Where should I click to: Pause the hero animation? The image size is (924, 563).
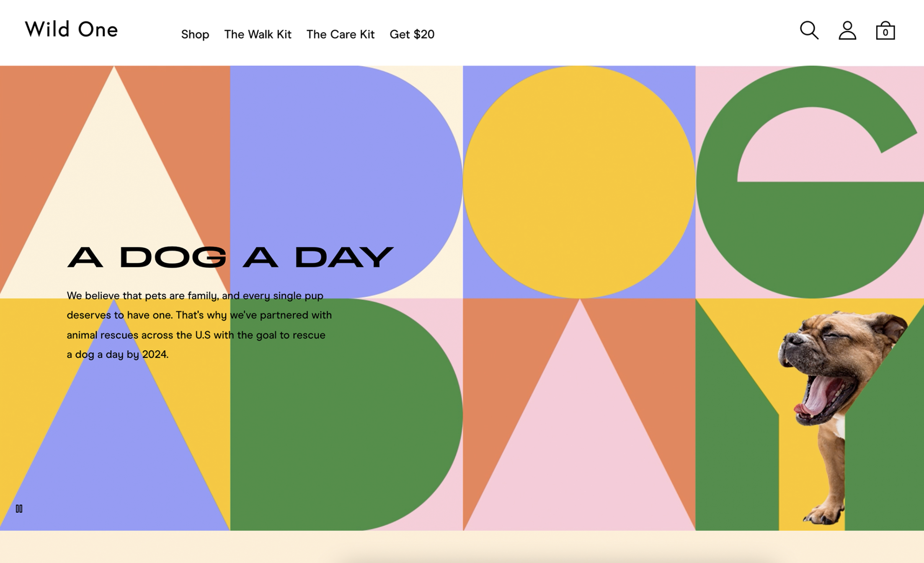point(19,509)
